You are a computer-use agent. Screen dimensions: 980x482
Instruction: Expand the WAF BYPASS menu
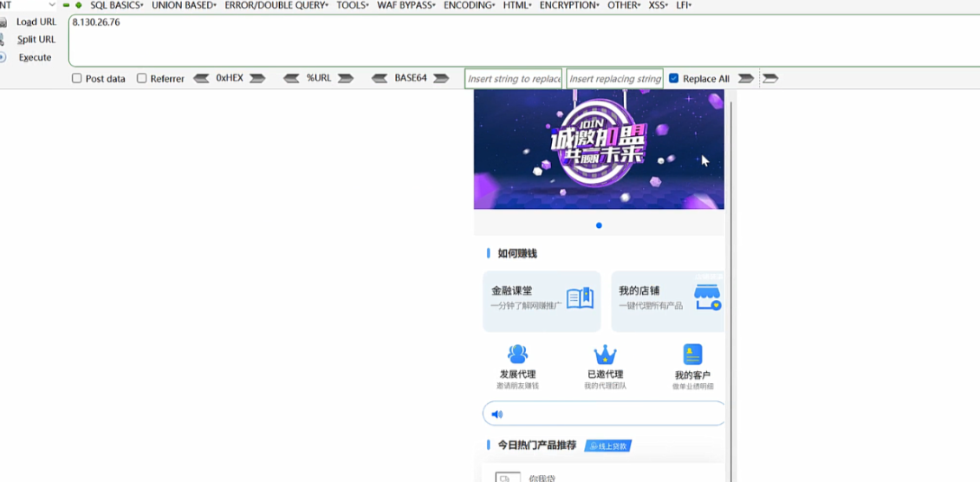point(406,5)
